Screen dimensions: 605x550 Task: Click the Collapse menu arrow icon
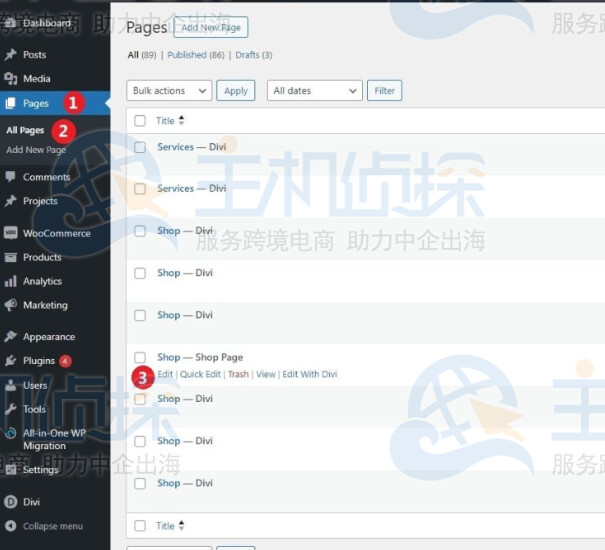tap(10, 526)
